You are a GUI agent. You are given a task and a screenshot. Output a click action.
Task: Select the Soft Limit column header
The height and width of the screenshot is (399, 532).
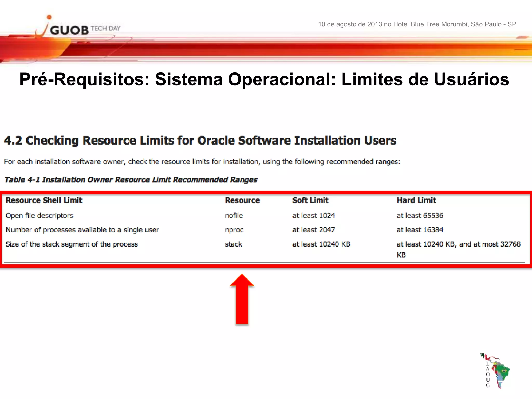(x=310, y=200)
